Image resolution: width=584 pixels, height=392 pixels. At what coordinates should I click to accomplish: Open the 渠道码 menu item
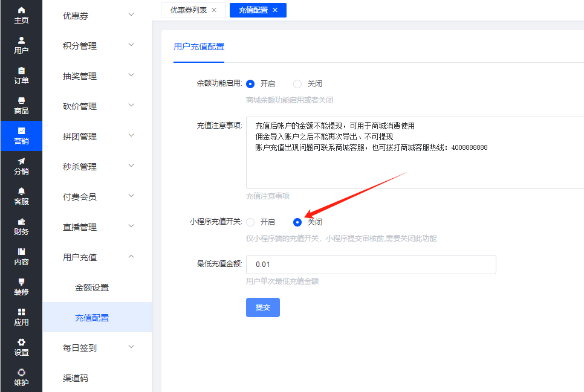[x=76, y=378]
